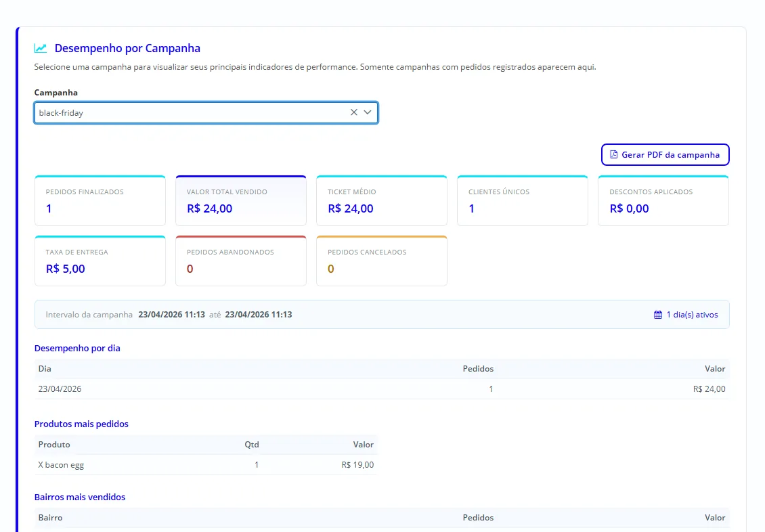Click the 23/04/2026 daily performance row

[x=382, y=389]
